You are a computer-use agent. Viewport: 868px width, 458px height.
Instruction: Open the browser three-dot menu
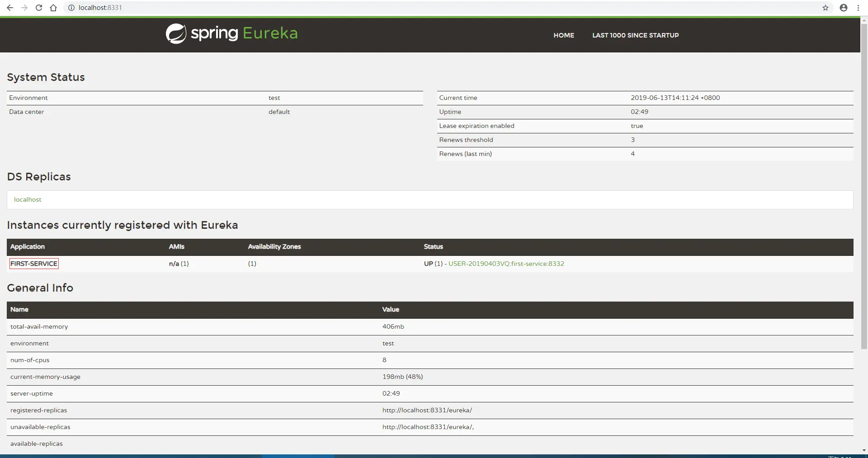tap(858, 8)
